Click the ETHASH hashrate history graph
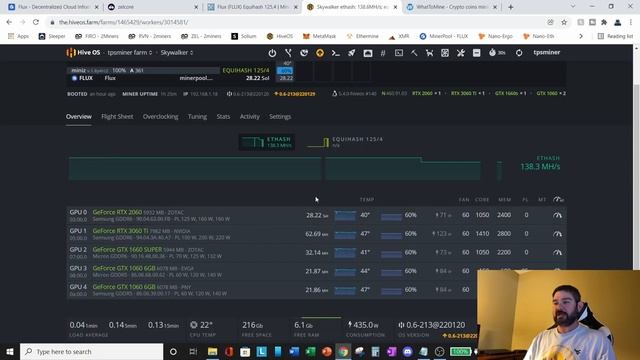Screen dimensions: 640x360 pyautogui.click(x=286, y=169)
